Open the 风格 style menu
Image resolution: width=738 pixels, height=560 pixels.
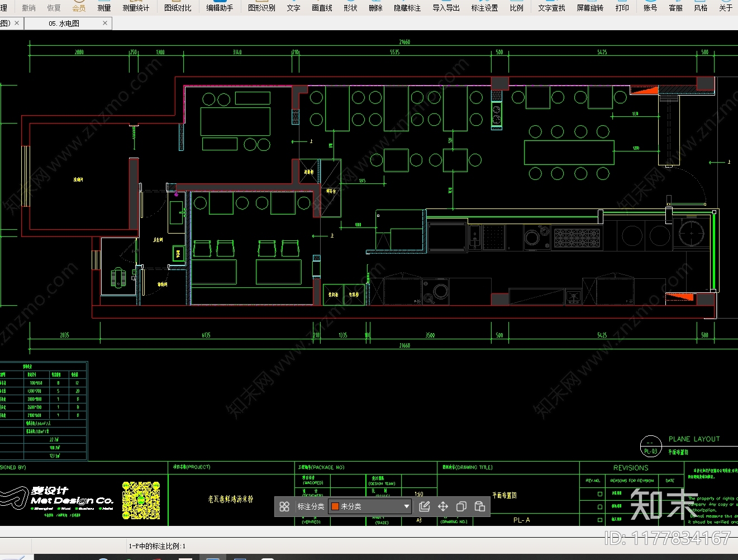click(701, 8)
